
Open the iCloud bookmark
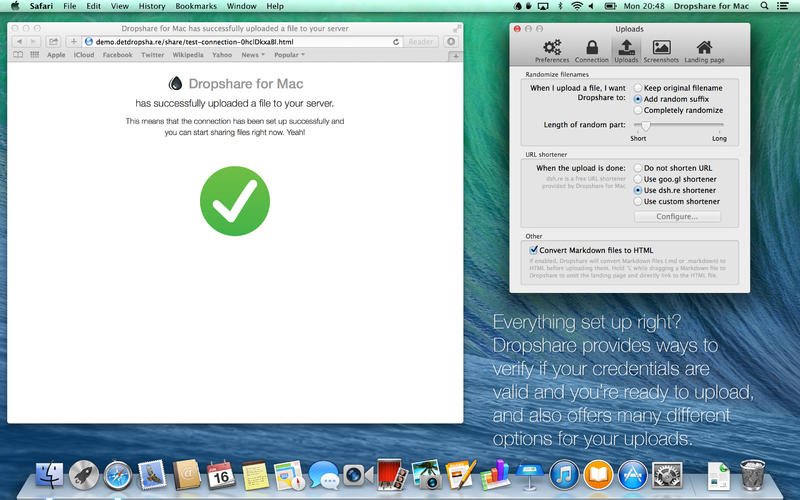pos(84,55)
